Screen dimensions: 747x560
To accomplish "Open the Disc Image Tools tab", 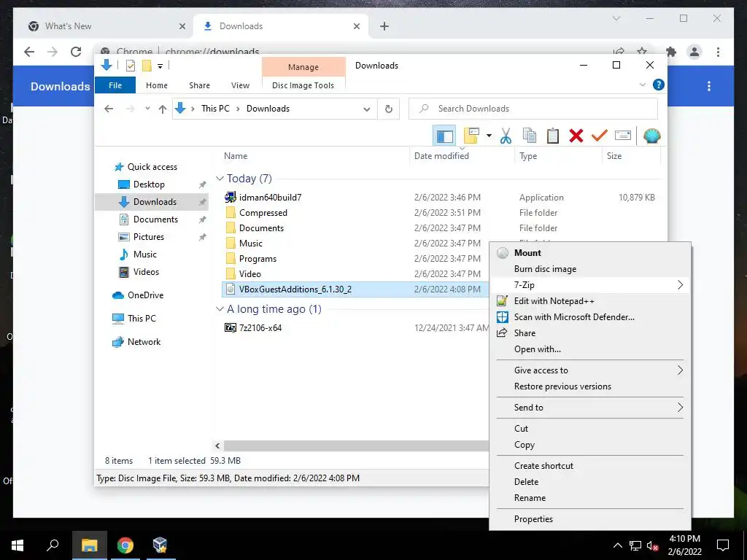I will pos(303,85).
